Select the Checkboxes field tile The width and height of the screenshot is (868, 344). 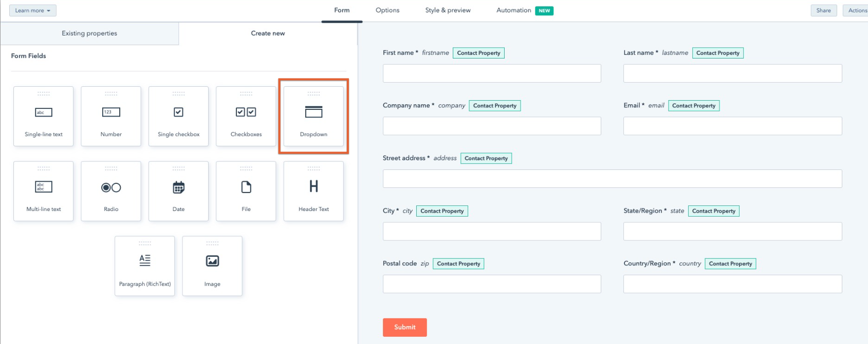pyautogui.click(x=246, y=117)
